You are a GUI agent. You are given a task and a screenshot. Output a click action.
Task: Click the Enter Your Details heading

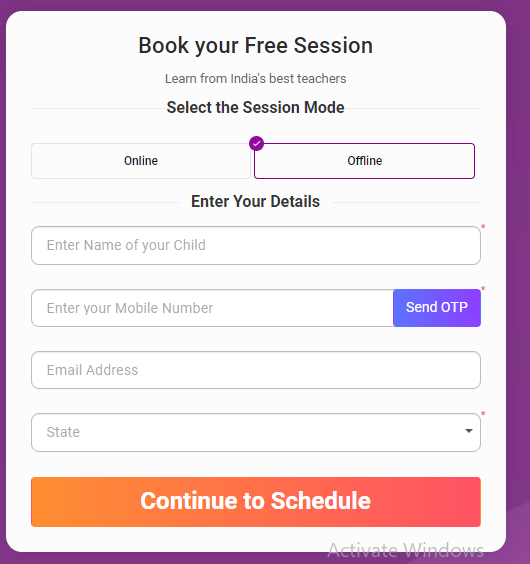(x=256, y=201)
